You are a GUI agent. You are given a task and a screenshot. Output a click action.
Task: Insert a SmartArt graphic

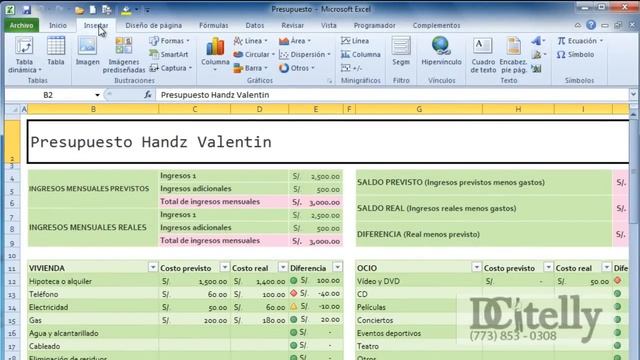pyautogui.click(x=169, y=54)
